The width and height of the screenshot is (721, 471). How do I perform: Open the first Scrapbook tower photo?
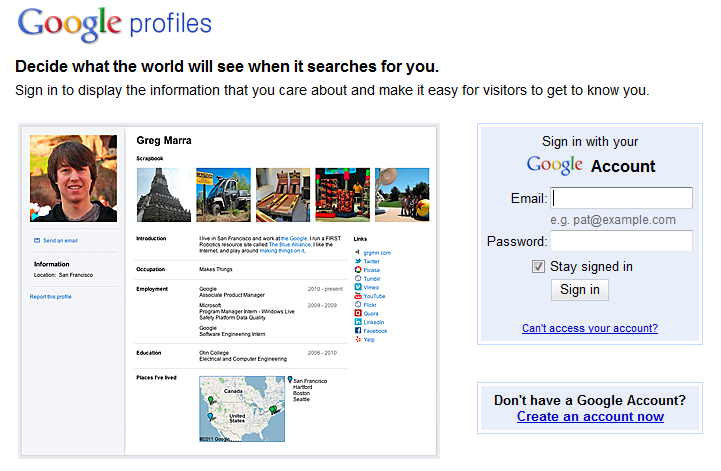coord(164,194)
